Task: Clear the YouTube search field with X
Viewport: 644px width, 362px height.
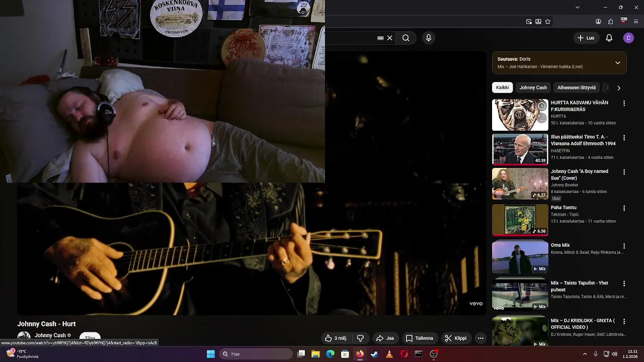Action: tap(389, 38)
